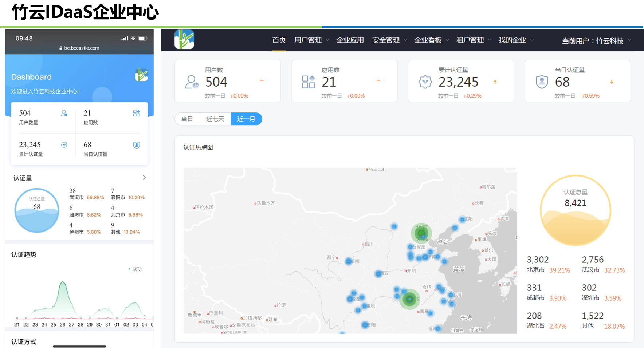Screen dimensions: 644x348
Task: Open the 当前用户：竹云科技 account dropdown
Action: (597, 41)
